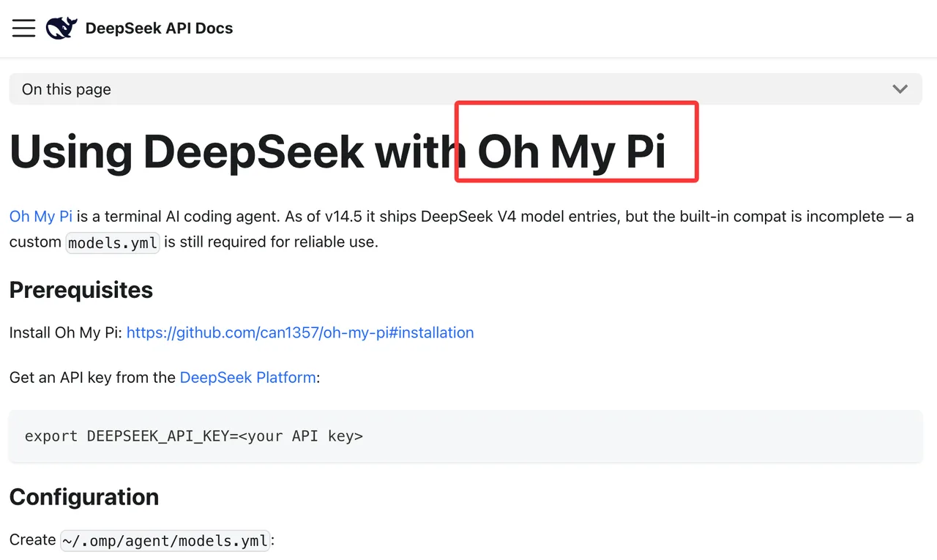937x560 pixels.
Task: Select the Configuration section heading
Action: coord(84,497)
